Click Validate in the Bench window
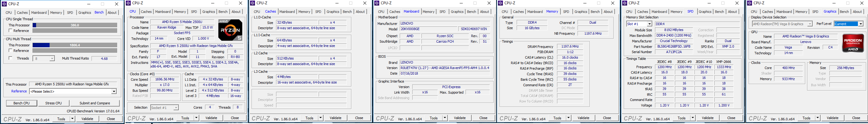 pos(87,118)
